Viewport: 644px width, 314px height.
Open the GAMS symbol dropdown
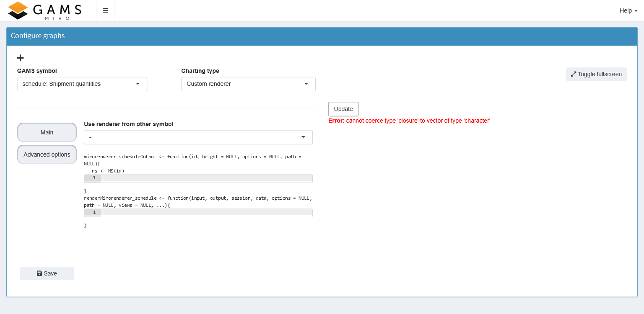pos(82,84)
